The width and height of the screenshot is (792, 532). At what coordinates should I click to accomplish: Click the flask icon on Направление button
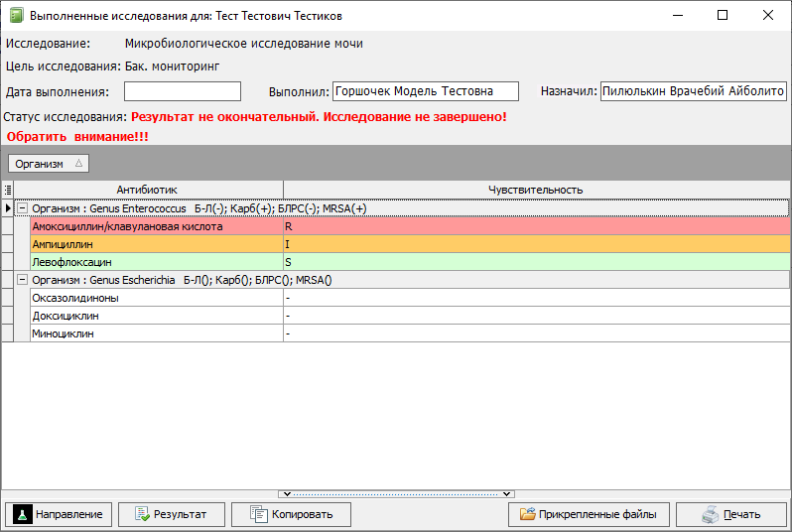[x=22, y=514]
